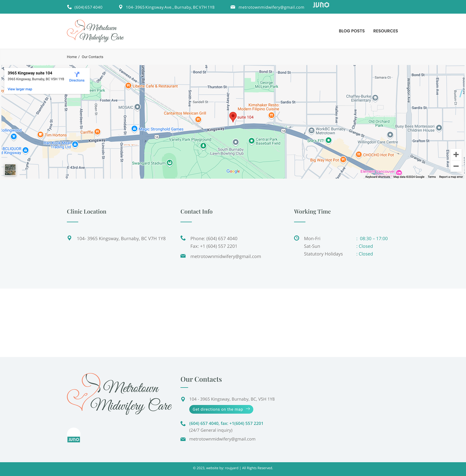Click the phone icon in top bar
Image resolution: width=466 pixels, height=476 pixels.
[x=69, y=7]
